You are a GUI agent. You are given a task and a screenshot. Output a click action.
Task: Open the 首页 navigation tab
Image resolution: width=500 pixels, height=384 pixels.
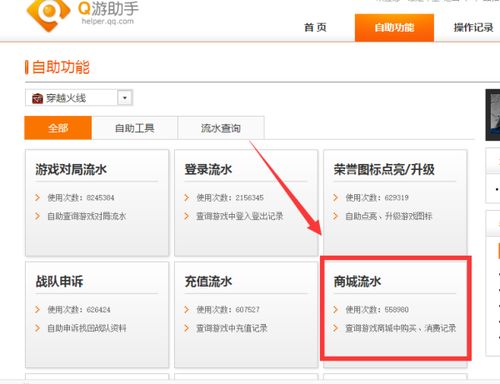[315, 27]
